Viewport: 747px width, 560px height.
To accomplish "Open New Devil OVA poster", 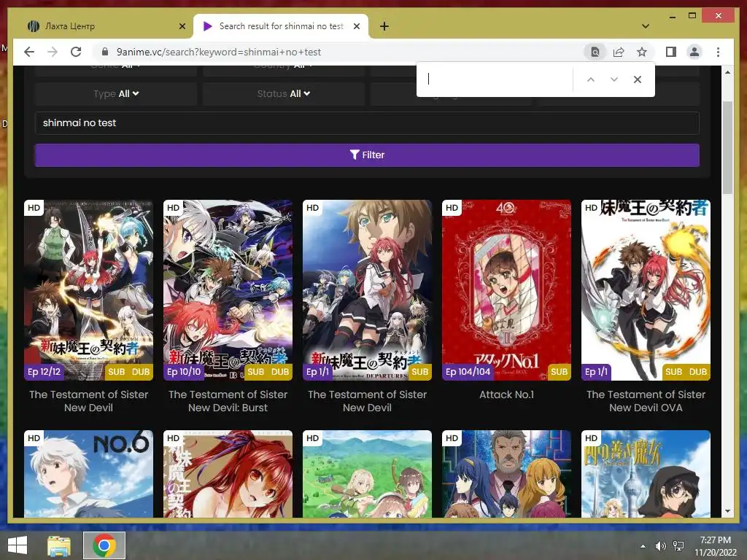I will pyautogui.click(x=646, y=289).
